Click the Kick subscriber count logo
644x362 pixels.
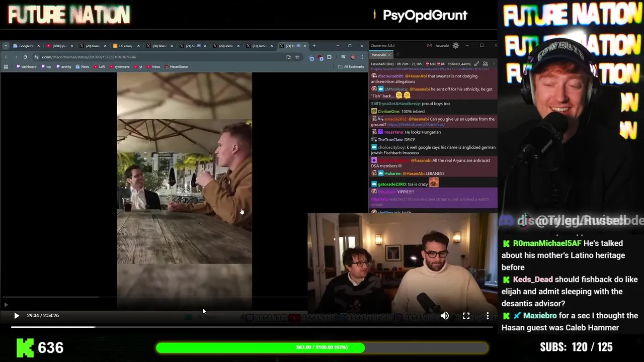pos(25,347)
